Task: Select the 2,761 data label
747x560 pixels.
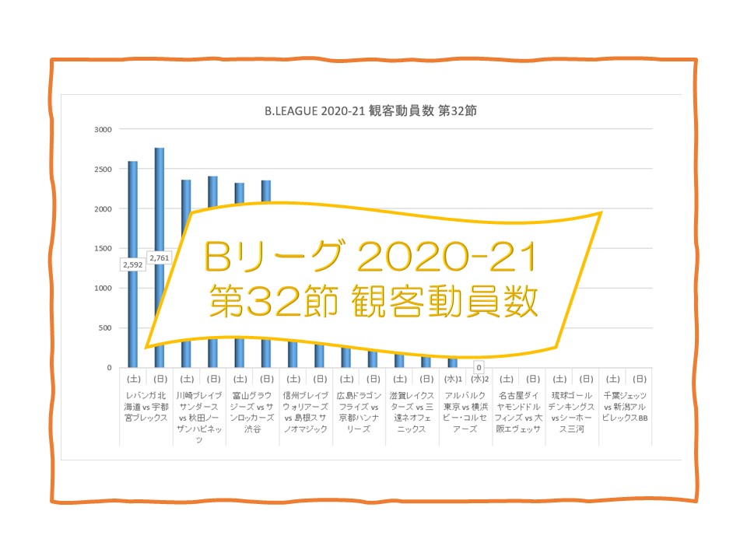Action: [160, 258]
